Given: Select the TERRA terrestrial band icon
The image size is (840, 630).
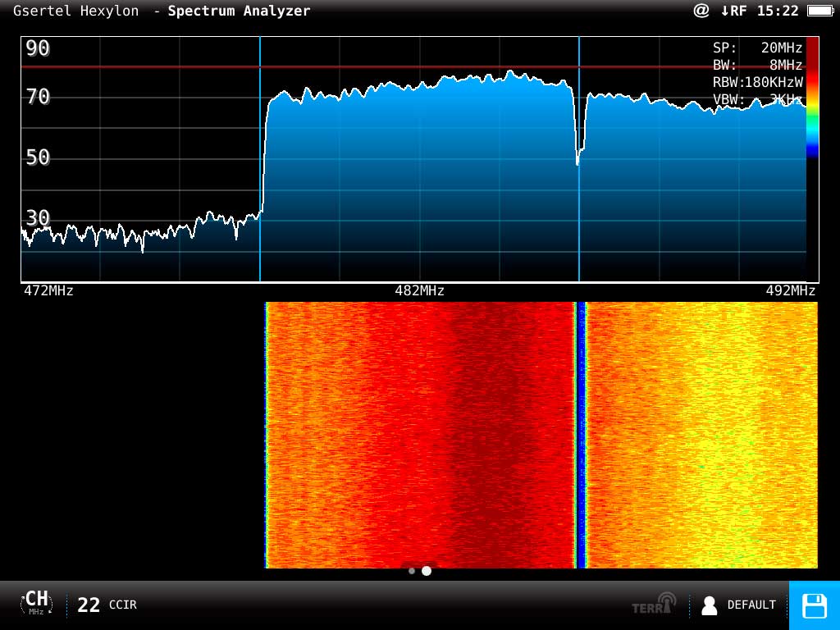Looking at the screenshot, I should coord(655,604).
